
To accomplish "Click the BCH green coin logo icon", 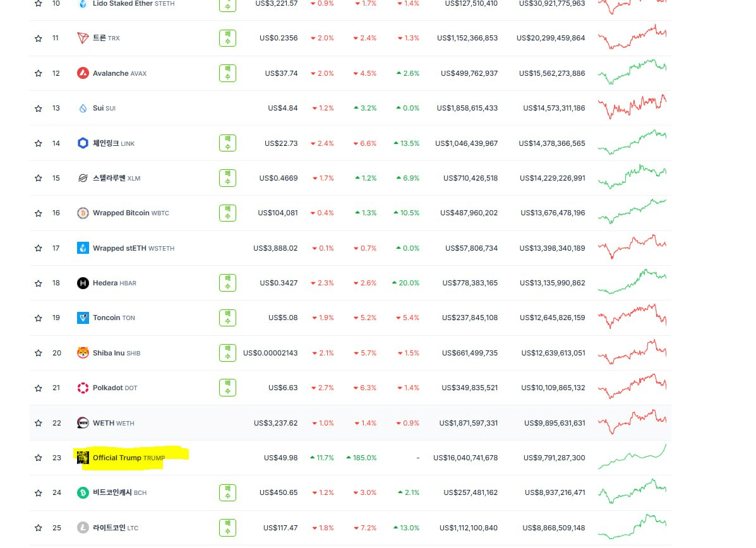I will 83,492.
